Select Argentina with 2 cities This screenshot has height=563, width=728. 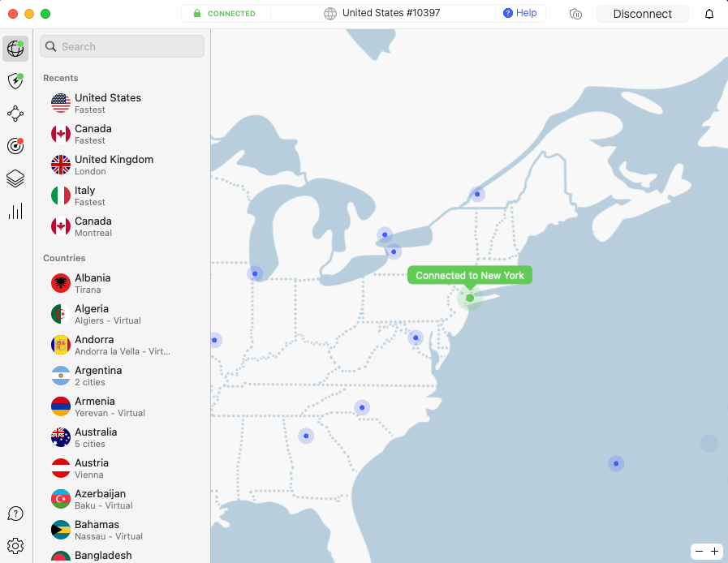(x=123, y=376)
